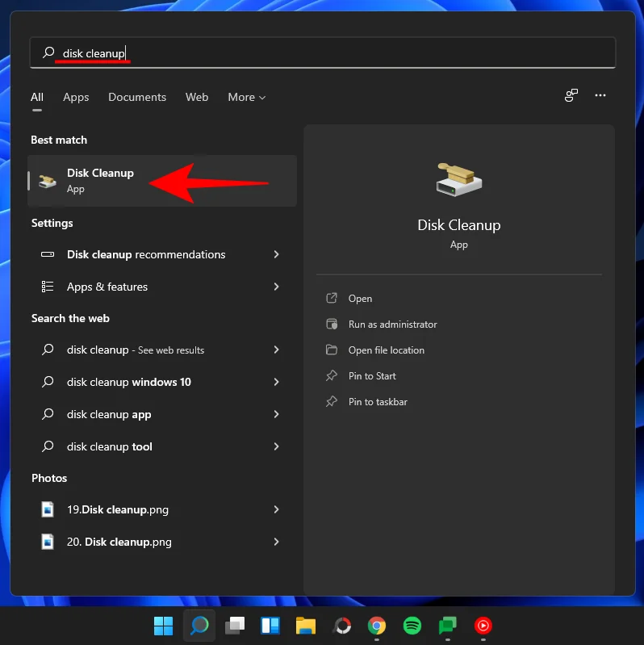The height and width of the screenshot is (645, 644).
Task: Switch to the Apps filter tab
Action: coord(76,97)
